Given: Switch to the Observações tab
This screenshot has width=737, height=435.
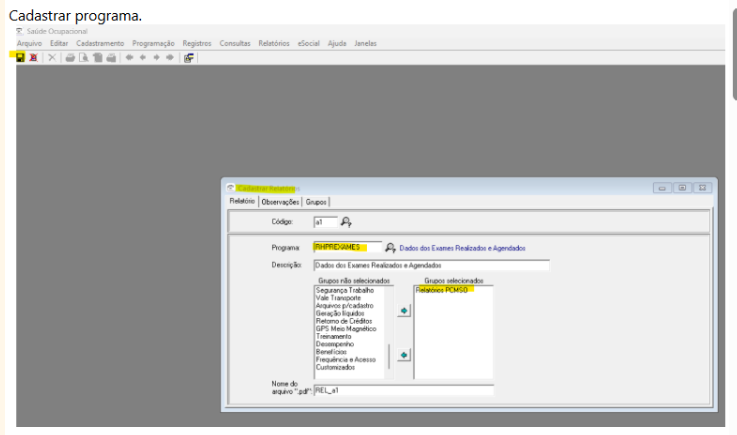Looking at the screenshot, I should (280, 201).
